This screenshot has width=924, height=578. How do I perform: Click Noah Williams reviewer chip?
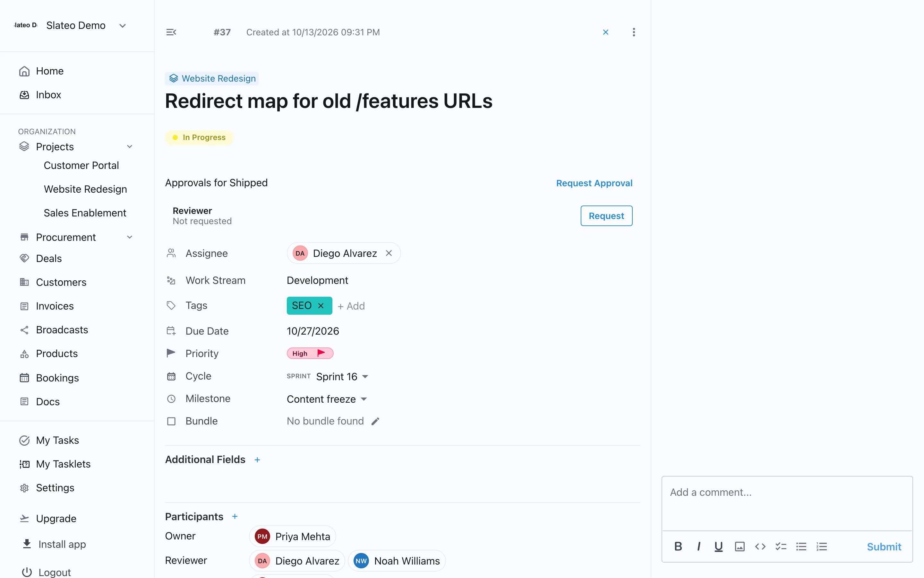[x=397, y=560]
